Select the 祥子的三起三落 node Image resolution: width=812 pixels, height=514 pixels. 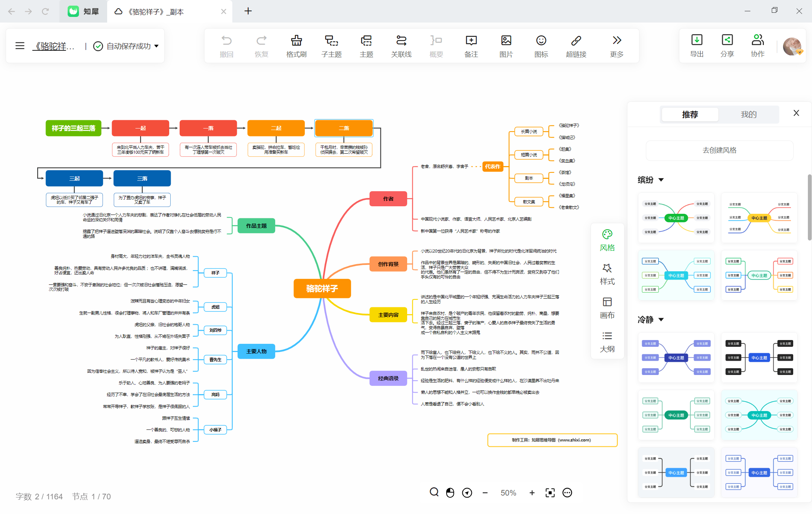pyautogui.click(x=73, y=128)
